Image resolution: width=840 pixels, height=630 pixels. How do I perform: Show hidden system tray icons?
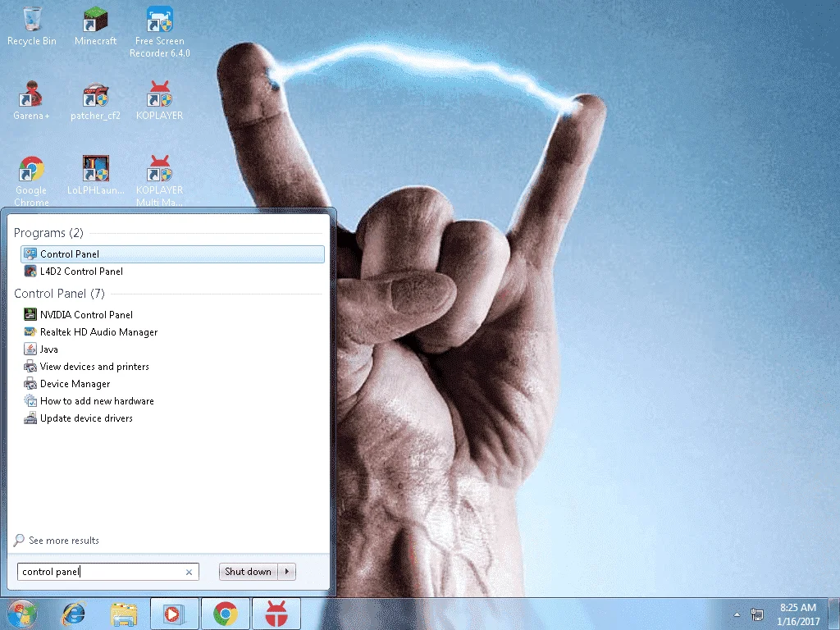737,614
